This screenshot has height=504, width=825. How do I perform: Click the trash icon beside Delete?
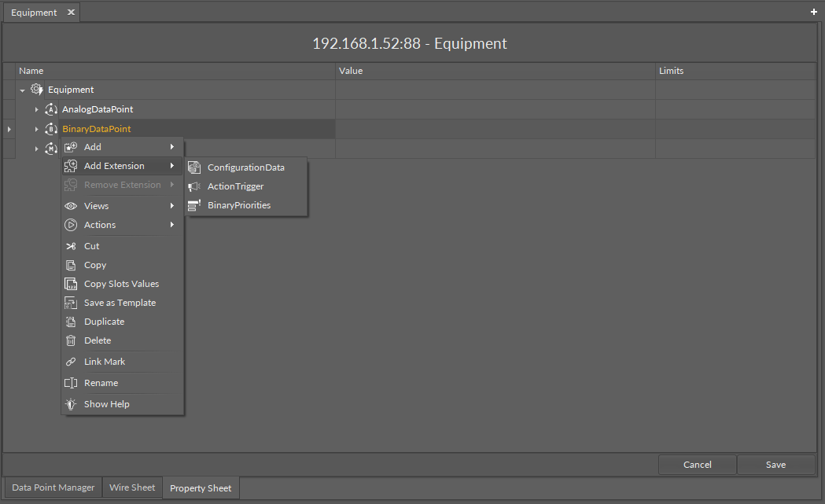(x=71, y=340)
